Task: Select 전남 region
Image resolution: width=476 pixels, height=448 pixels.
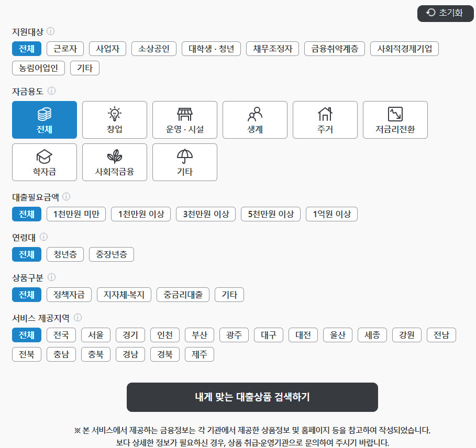Action: coord(442,335)
